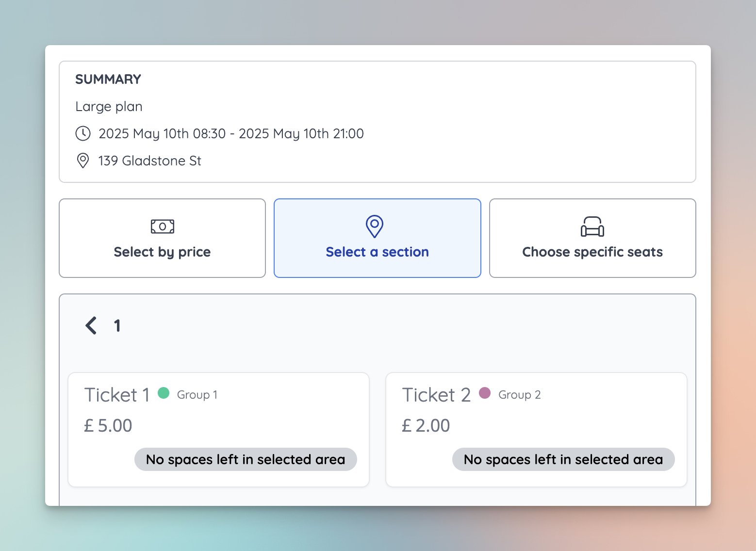Expand details for Ticket 2
756x551 pixels.
[536, 429]
